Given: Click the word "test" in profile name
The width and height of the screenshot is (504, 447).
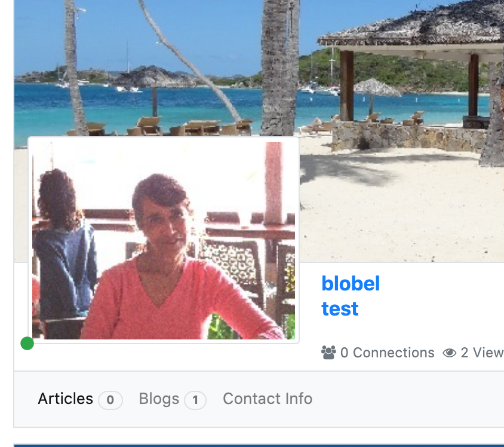Looking at the screenshot, I should point(340,309).
